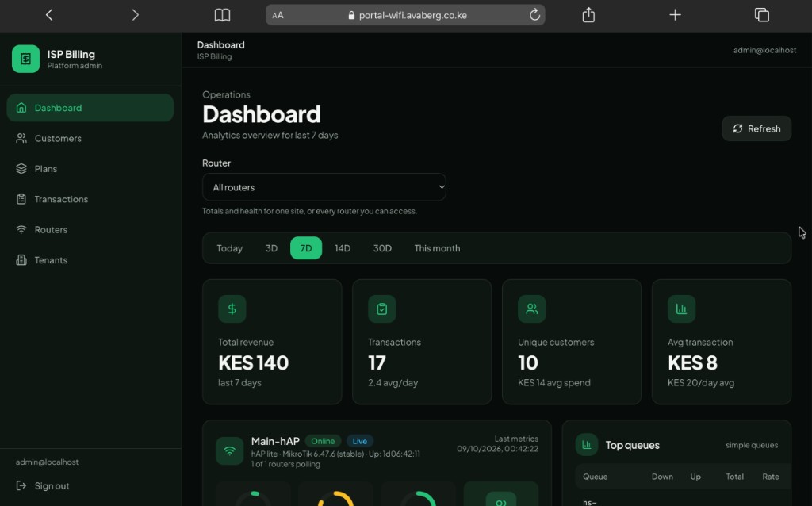Screen dimensions: 812x506
Task: Click the Dashboard home icon in sidebar
Action: click(x=21, y=108)
